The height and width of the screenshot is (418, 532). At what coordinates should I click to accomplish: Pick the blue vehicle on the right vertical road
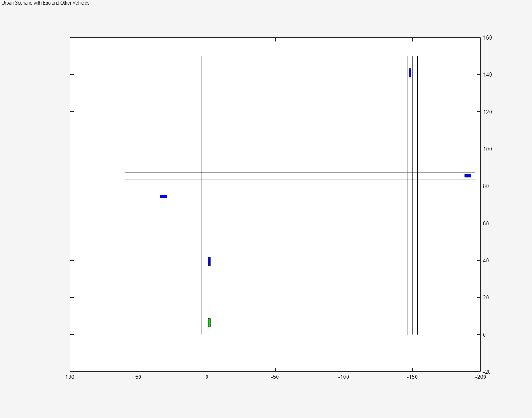pos(410,73)
